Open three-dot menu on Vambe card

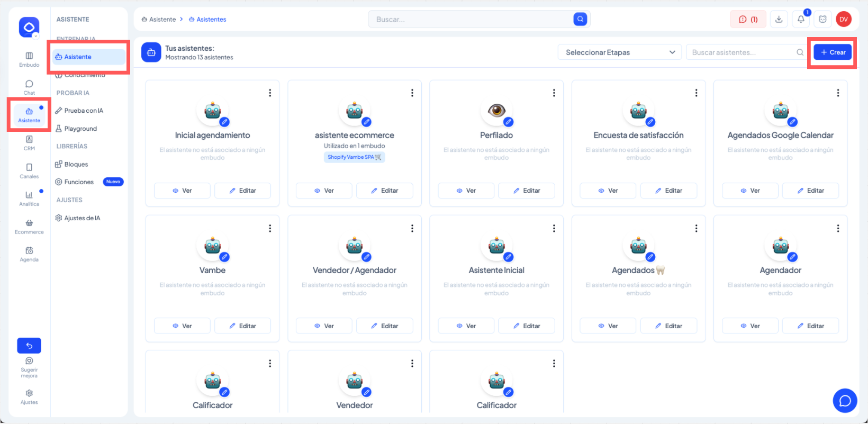coord(270,228)
